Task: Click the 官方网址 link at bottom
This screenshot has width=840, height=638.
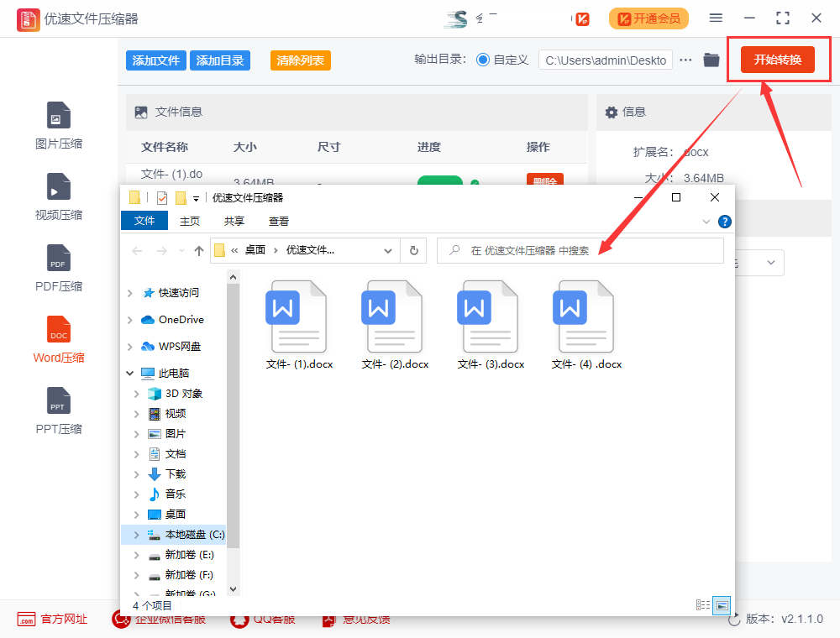Action: click(x=52, y=620)
